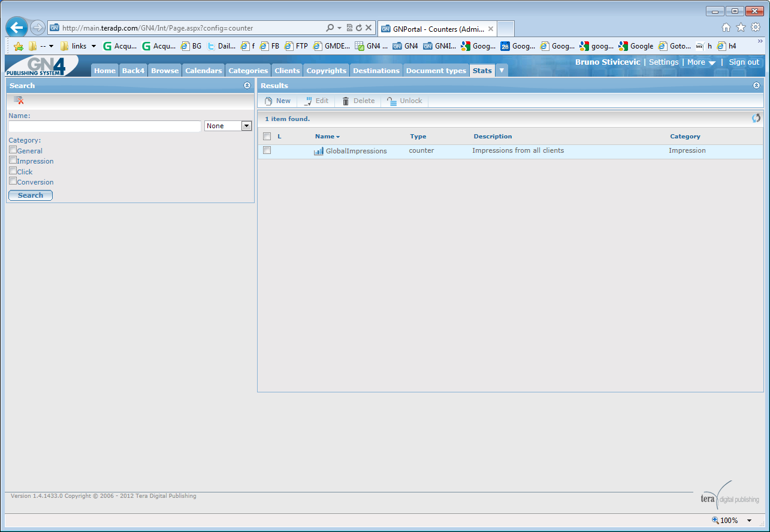Viewport: 770px width, 532px height.
Task: Open the Goto... bookmark
Action: point(675,46)
